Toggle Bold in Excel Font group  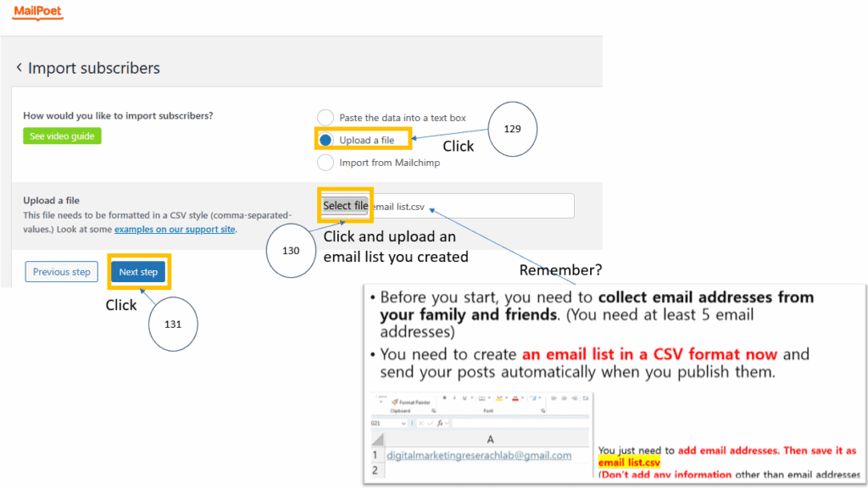pyautogui.click(x=444, y=396)
